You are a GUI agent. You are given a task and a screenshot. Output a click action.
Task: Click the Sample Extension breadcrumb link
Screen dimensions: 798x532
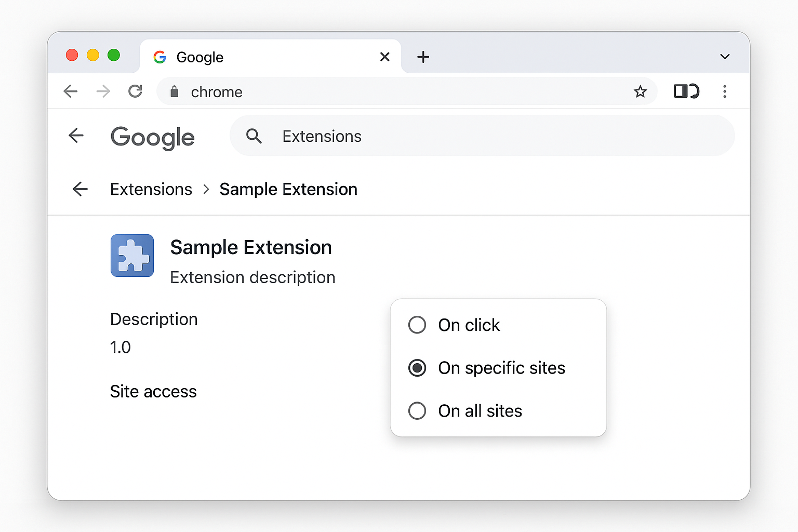click(288, 189)
